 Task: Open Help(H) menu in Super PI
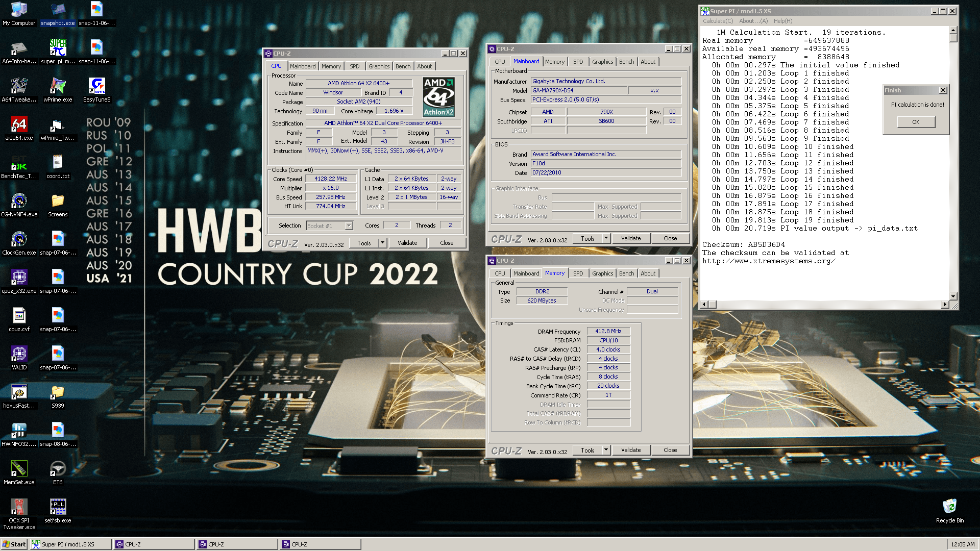[x=782, y=21]
